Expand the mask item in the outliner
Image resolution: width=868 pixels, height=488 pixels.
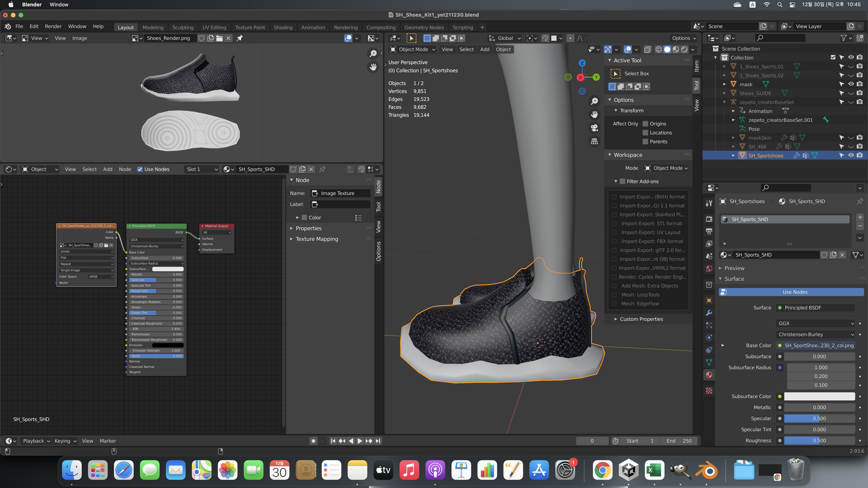724,84
